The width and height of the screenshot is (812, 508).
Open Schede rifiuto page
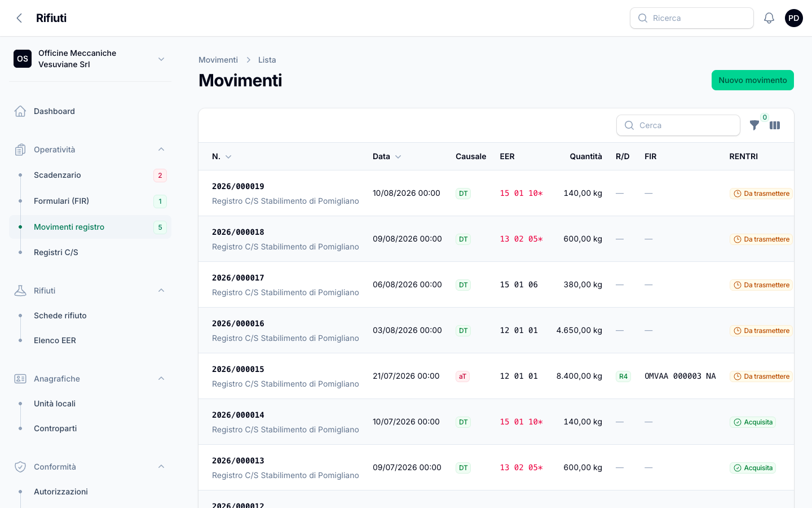click(90, 316)
